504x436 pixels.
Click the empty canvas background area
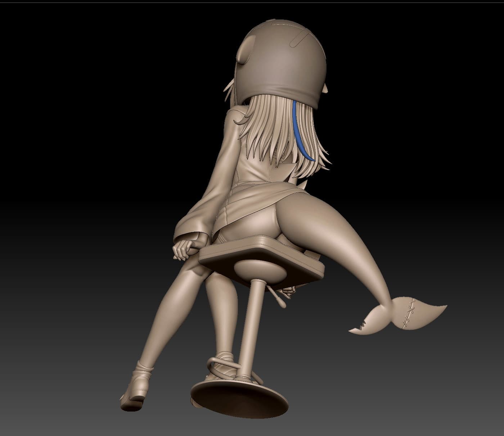tap(72, 108)
